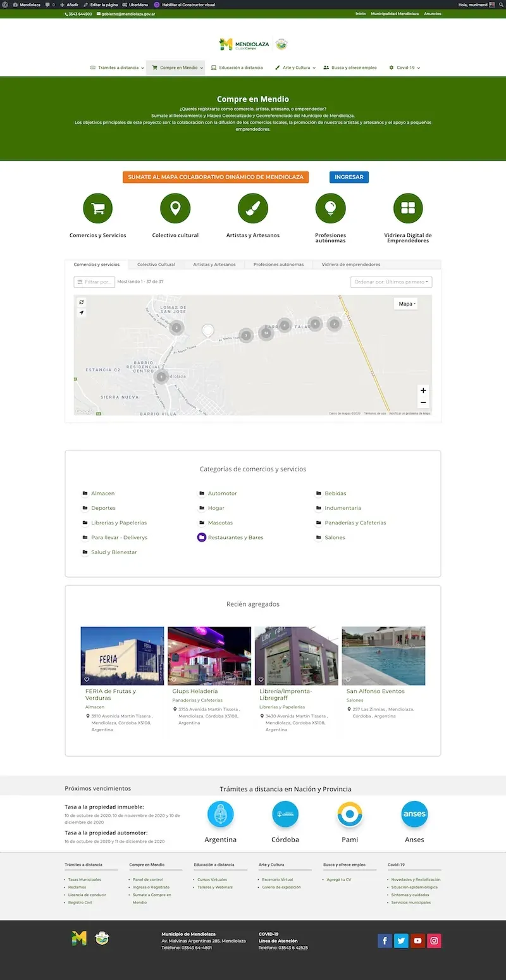506x980 pixels.
Task: Expand the Trámites a distancia menu
Action: pyautogui.click(x=117, y=68)
